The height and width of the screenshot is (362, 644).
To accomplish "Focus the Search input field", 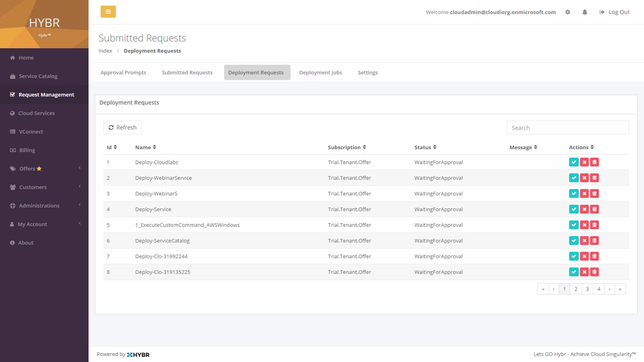I will (x=568, y=128).
